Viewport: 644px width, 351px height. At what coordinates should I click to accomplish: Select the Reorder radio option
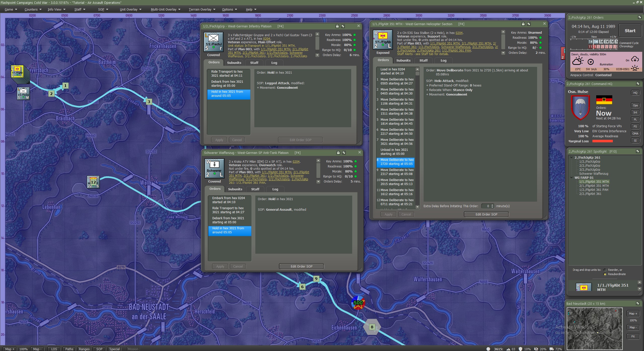pyautogui.click(x=605, y=270)
